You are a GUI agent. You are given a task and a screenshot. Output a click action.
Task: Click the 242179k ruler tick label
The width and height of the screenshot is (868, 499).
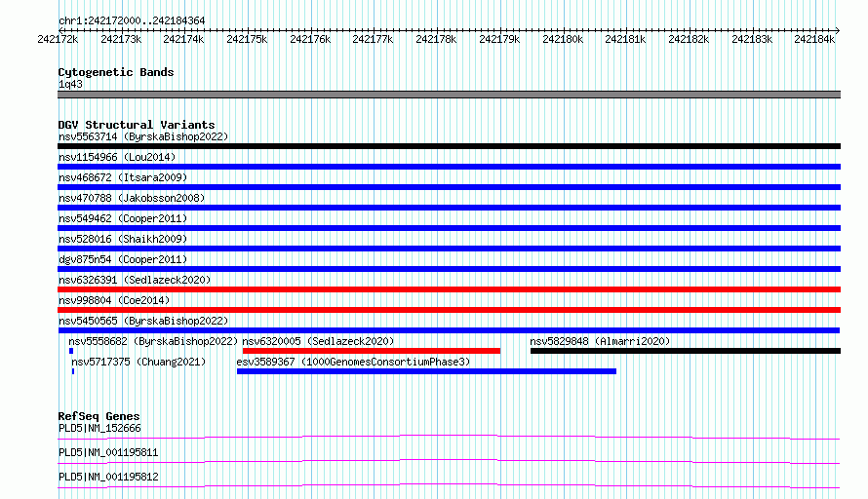click(x=500, y=39)
